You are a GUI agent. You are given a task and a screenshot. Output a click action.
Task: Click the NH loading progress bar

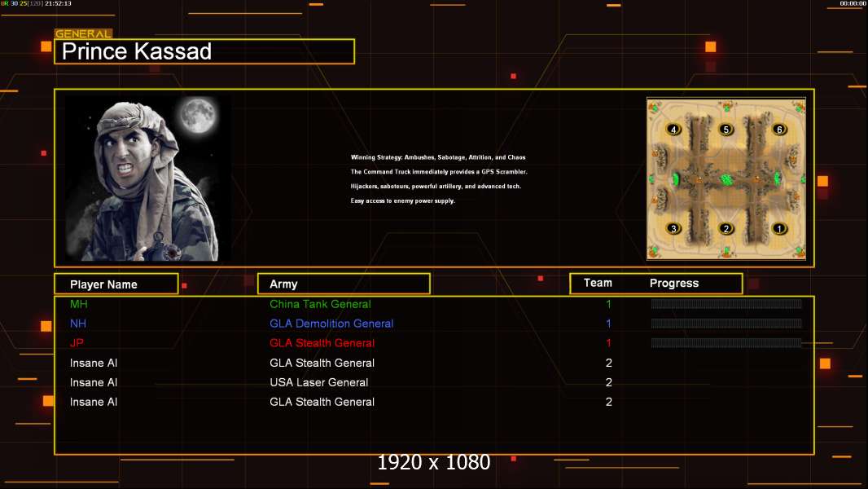(x=726, y=323)
